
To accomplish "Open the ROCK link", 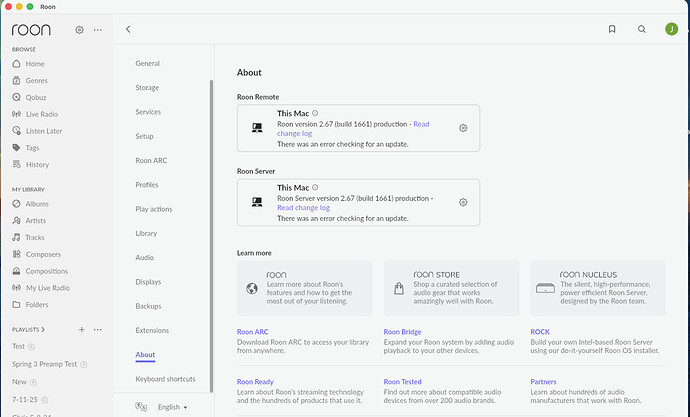I will [x=540, y=332].
